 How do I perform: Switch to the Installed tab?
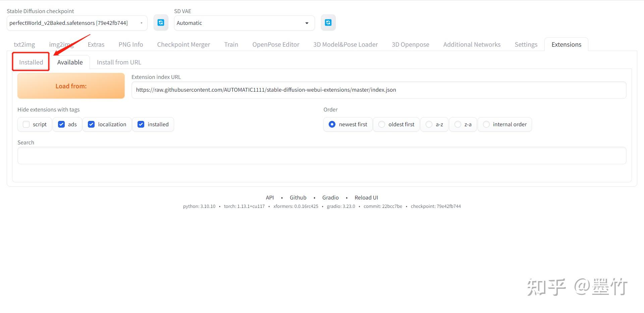pyautogui.click(x=31, y=62)
